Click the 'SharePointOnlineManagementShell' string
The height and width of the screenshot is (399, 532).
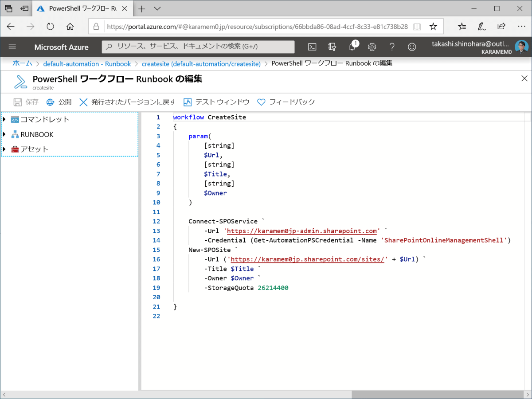(x=444, y=240)
